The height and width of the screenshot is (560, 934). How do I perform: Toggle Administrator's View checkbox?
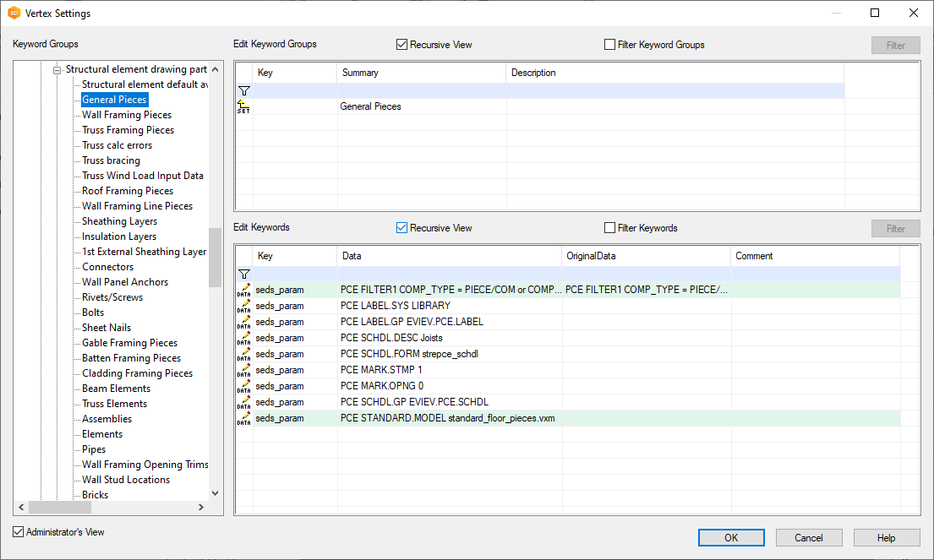click(19, 532)
